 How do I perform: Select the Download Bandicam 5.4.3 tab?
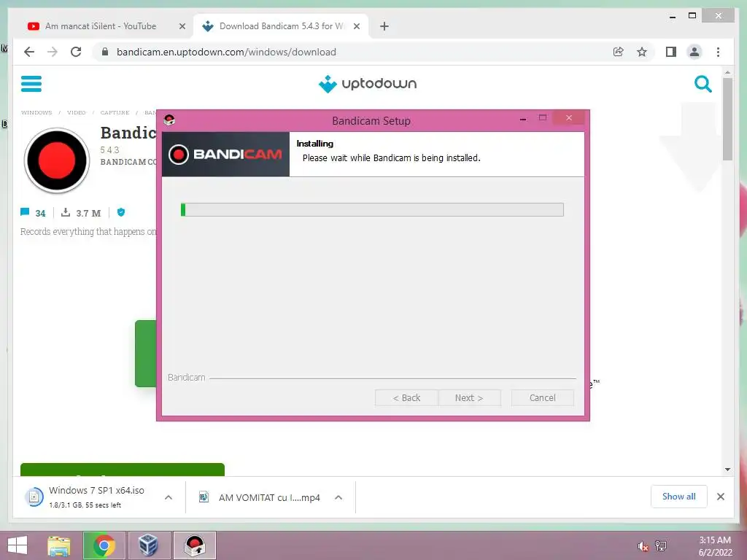tap(281, 26)
